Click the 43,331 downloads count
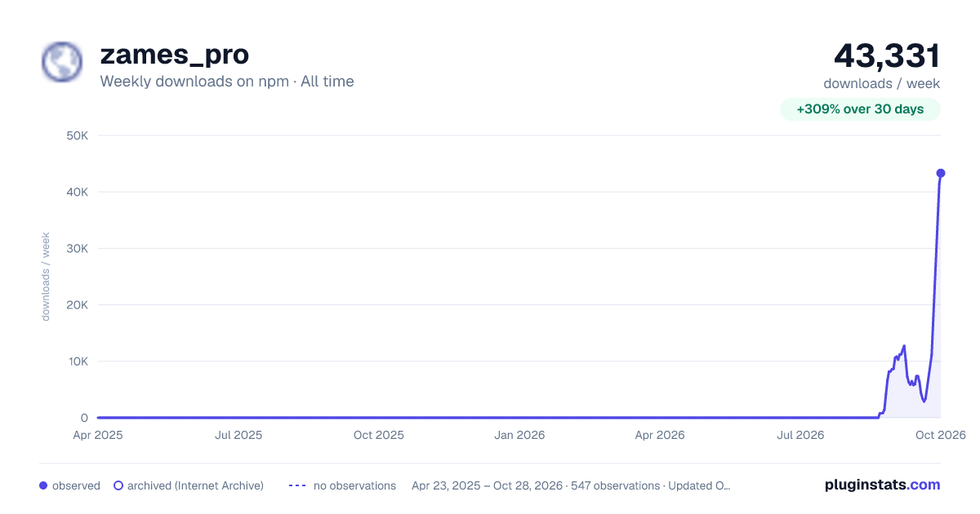The height and width of the screenshot is (514, 980). (x=887, y=55)
